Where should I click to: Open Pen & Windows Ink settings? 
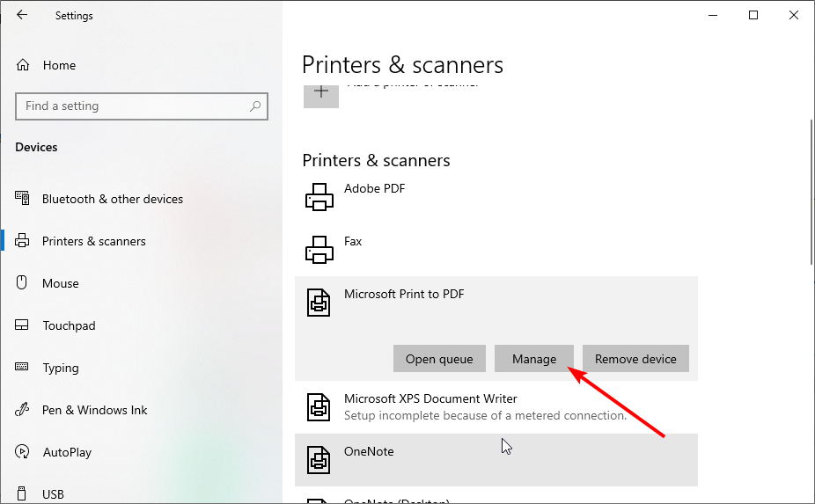click(x=94, y=410)
